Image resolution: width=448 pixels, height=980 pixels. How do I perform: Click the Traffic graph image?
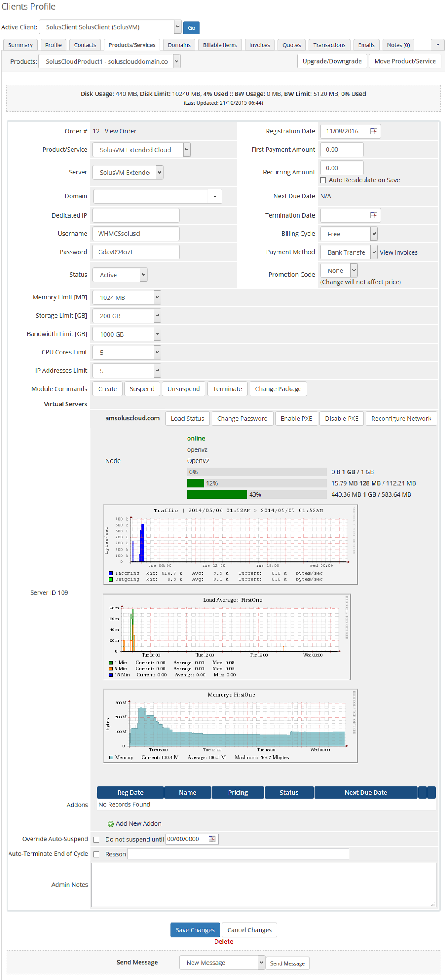pos(230,544)
